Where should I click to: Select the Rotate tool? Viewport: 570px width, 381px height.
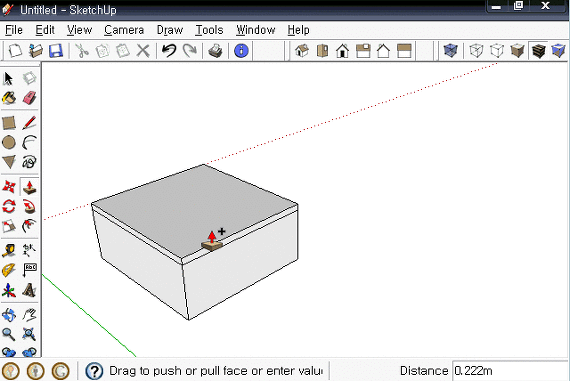[9, 206]
